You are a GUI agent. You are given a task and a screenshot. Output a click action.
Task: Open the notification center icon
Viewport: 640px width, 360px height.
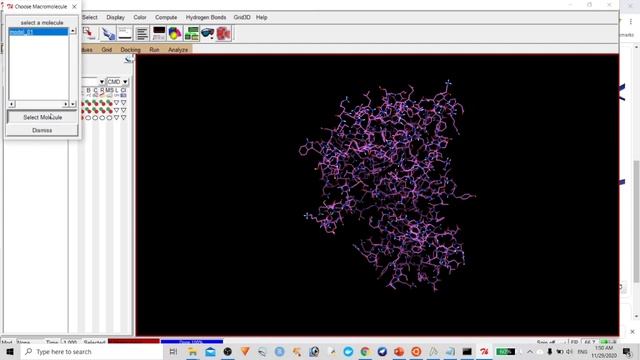pos(627,351)
